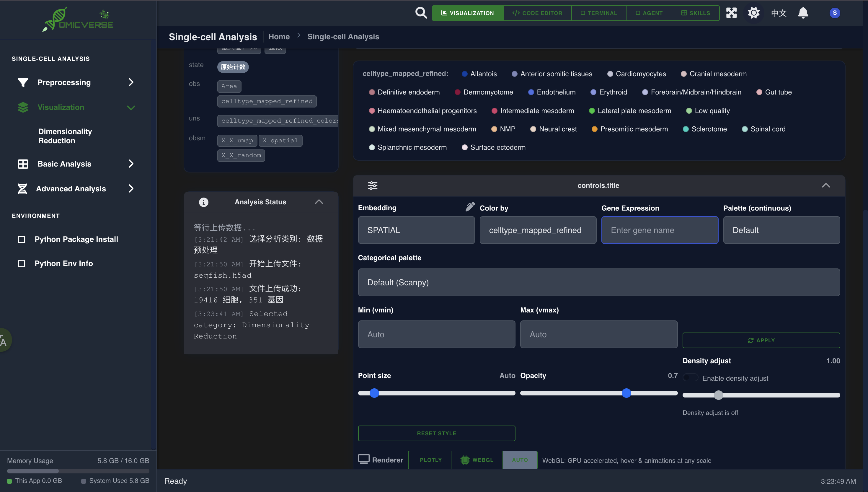The image size is (868, 492).
Task: Click the RESET STYLE button
Action: [436, 433]
